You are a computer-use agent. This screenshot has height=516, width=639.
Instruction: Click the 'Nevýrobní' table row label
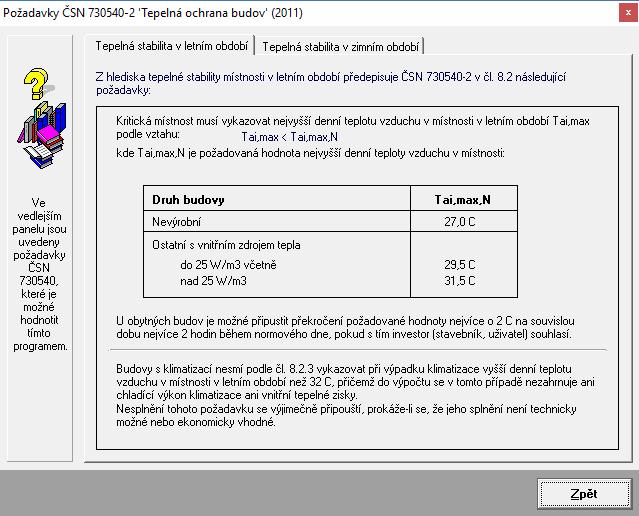coord(176,222)
